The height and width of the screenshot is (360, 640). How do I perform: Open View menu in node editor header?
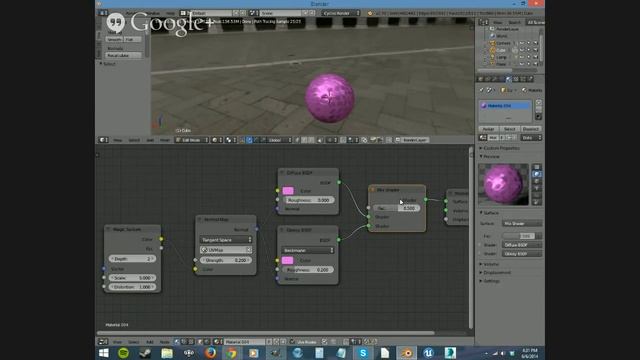coord(117,342)
